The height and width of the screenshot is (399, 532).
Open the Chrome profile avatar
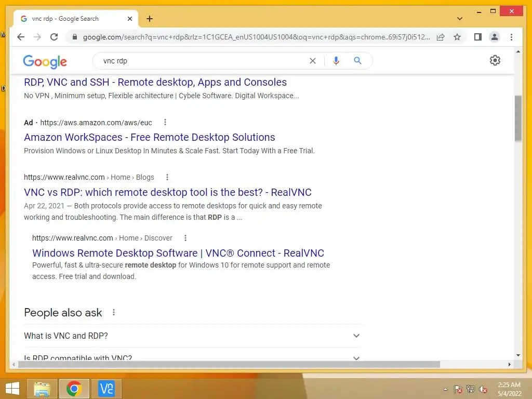point(495,37)
